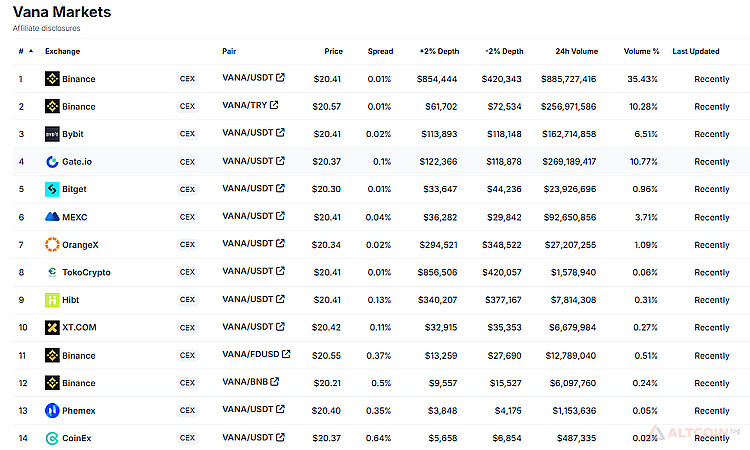750x450 pixels.
Task: Click the XT.COM logo icon
Action: pos(52,327)
